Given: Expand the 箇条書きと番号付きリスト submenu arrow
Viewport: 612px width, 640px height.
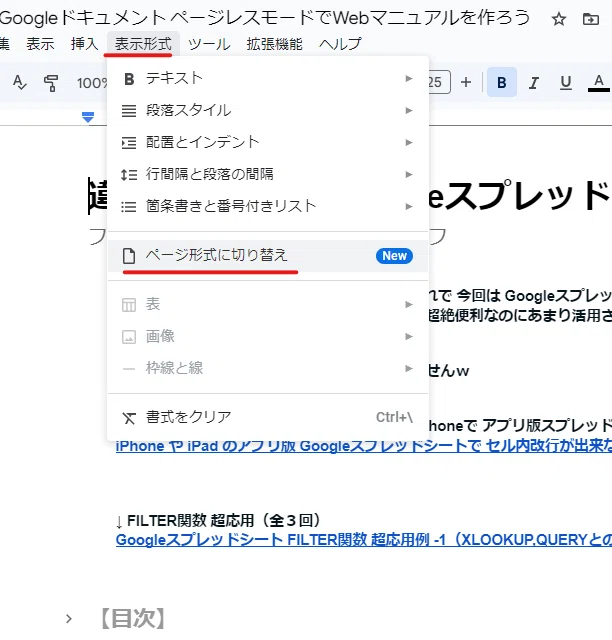Looking at the screenshot, I should (x=409, y=206).
